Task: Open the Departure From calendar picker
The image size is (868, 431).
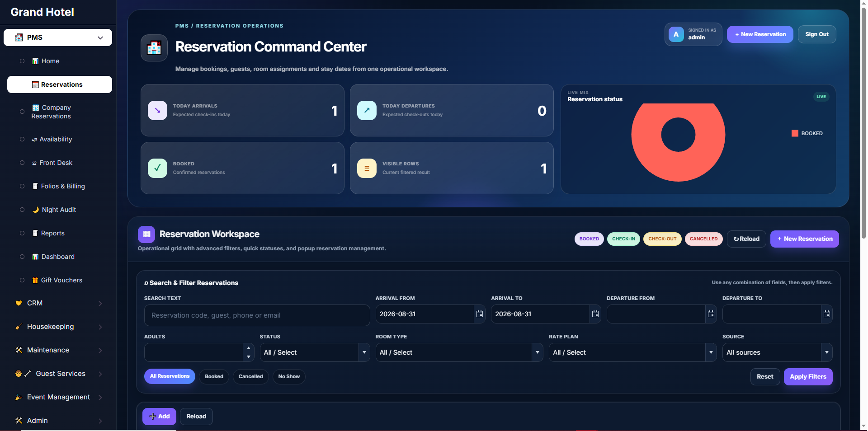Action: tap(711, 314)
